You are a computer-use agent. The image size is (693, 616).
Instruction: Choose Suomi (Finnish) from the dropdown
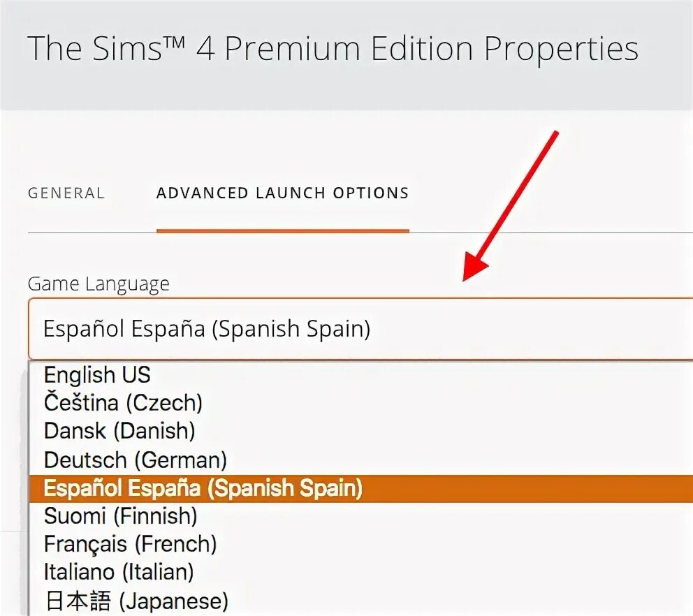tap(121, 516)
